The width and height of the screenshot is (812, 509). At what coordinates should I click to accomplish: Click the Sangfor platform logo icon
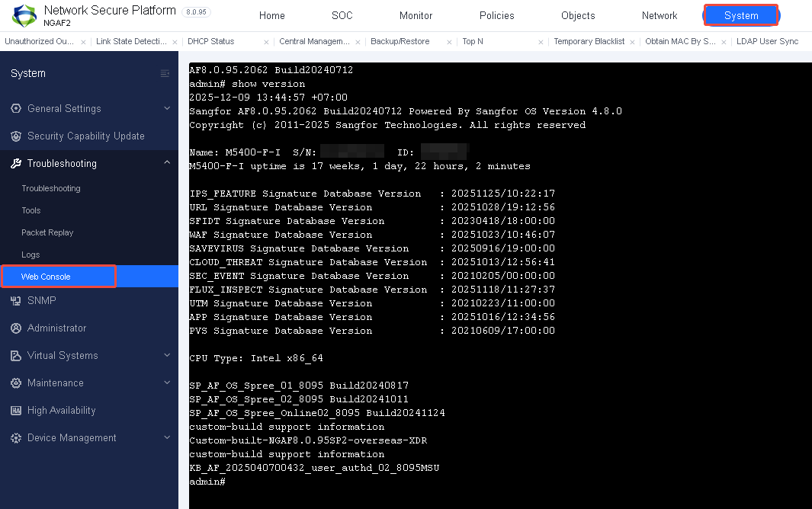coord(24,15)
